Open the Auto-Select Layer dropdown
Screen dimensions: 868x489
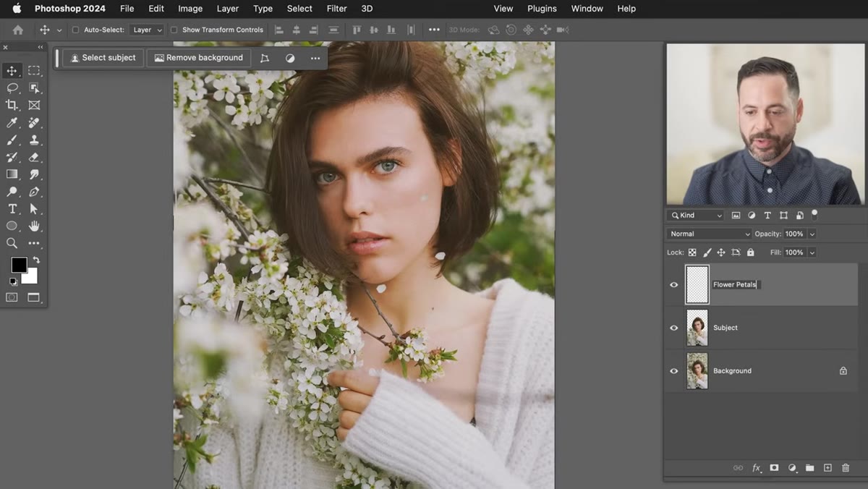pyautogui.click(x=148, y=30)
